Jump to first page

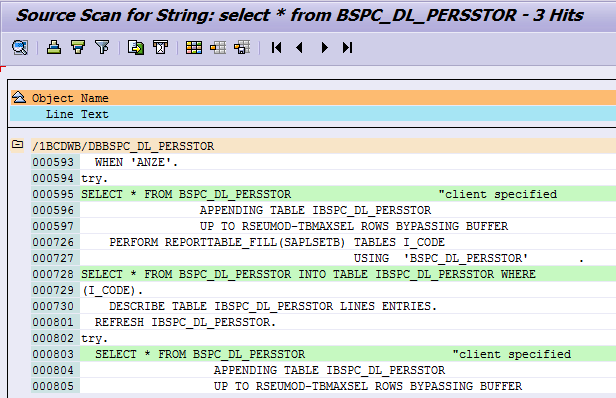coord(277,48)
